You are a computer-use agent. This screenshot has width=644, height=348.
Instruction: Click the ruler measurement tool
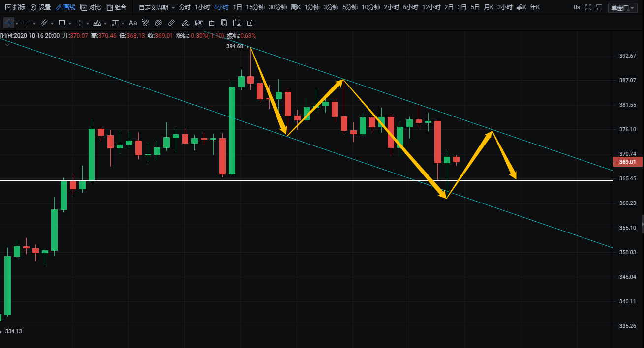171,23
